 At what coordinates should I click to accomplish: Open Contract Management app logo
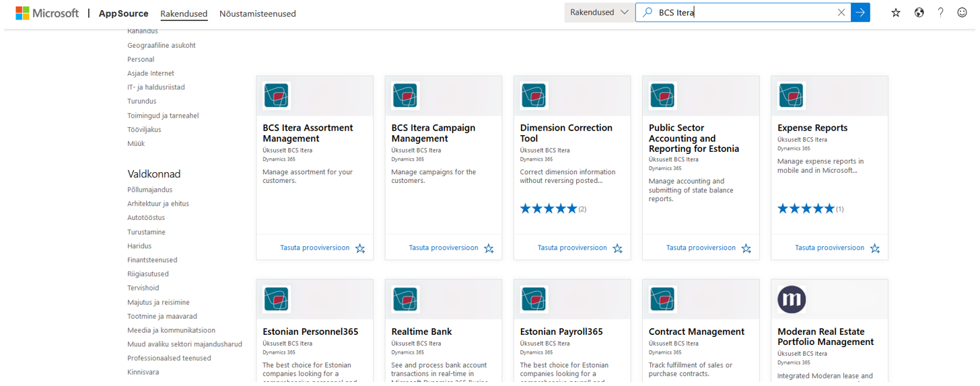pyautogui.click(x=662, y=299)
